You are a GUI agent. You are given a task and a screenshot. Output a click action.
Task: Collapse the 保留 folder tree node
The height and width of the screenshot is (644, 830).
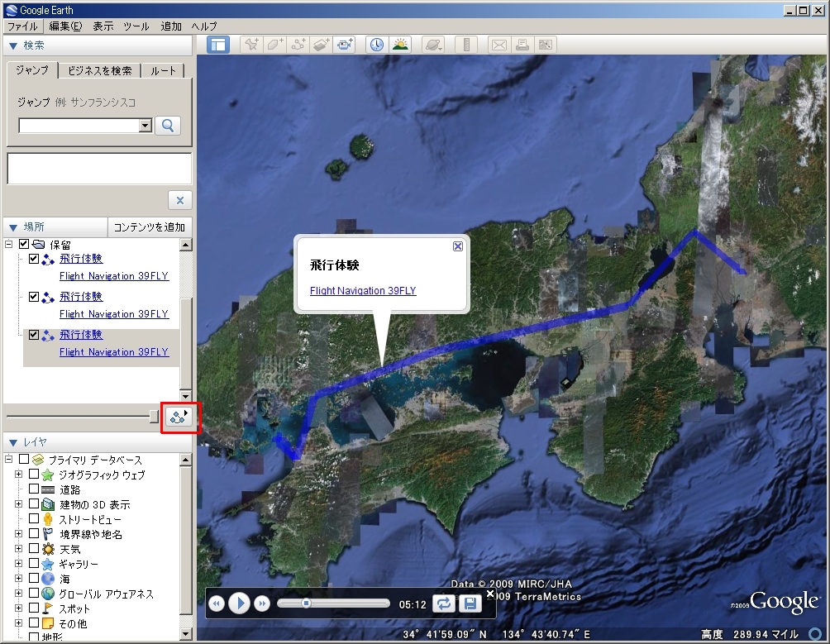coord(8,244)
